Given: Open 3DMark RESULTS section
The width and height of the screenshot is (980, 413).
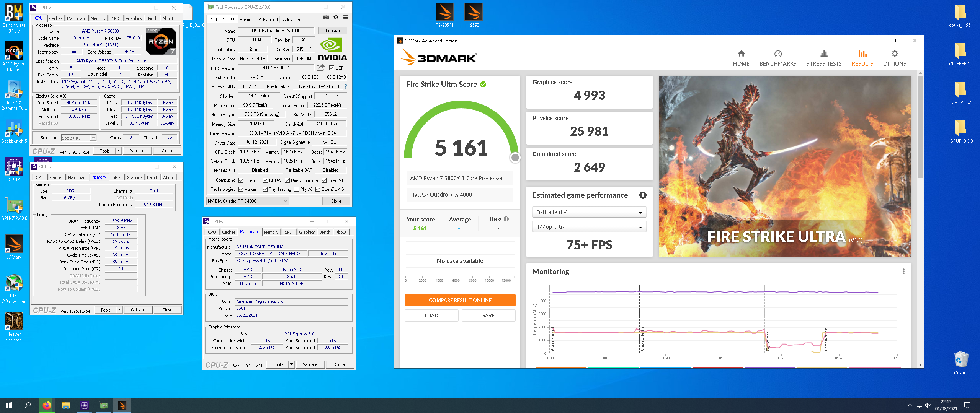Looking at the screenshot, I should coord(862,58).
